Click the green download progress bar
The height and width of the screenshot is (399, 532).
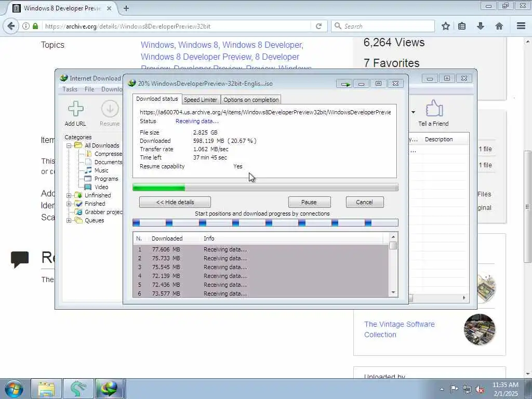265,187
